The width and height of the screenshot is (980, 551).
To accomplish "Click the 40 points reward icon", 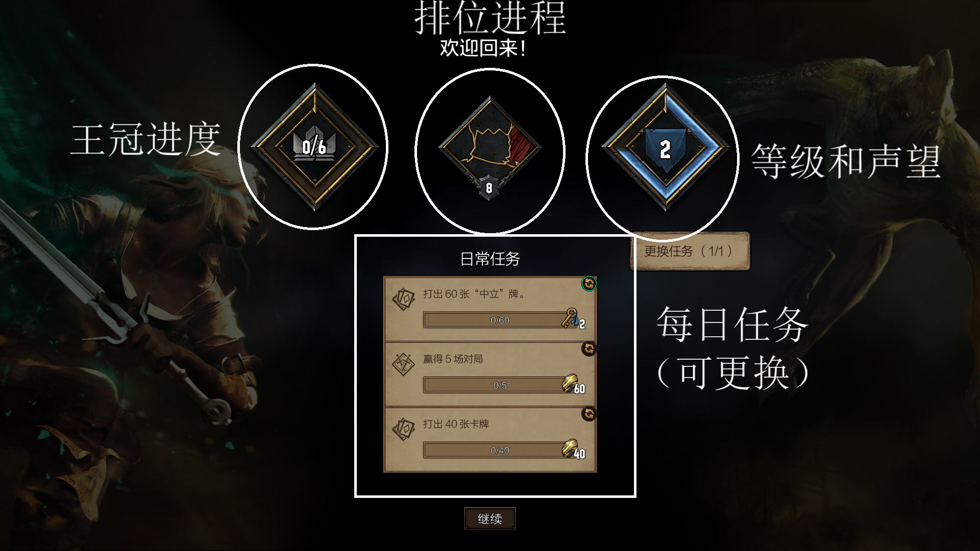I will click(573, 448).
